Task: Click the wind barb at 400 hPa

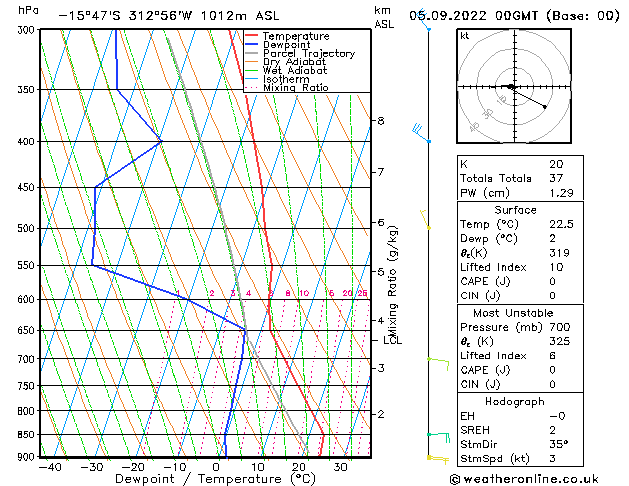Action: pos(421,134)
